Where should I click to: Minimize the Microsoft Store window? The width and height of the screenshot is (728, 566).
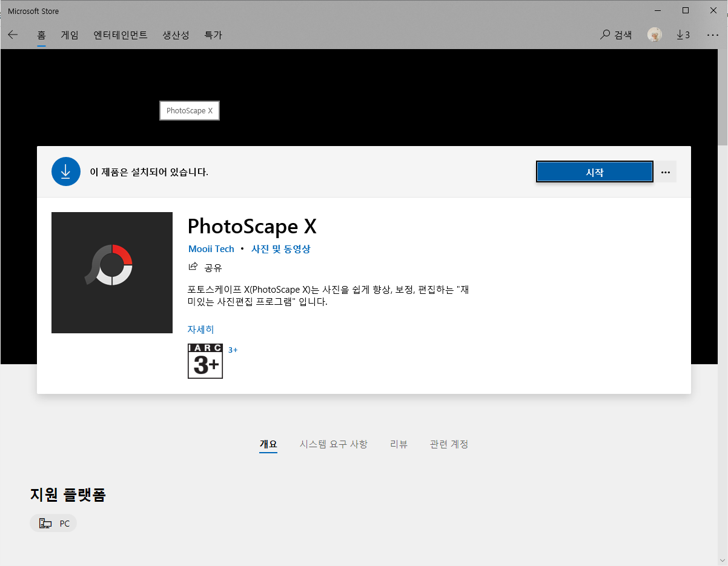(658, 10)
